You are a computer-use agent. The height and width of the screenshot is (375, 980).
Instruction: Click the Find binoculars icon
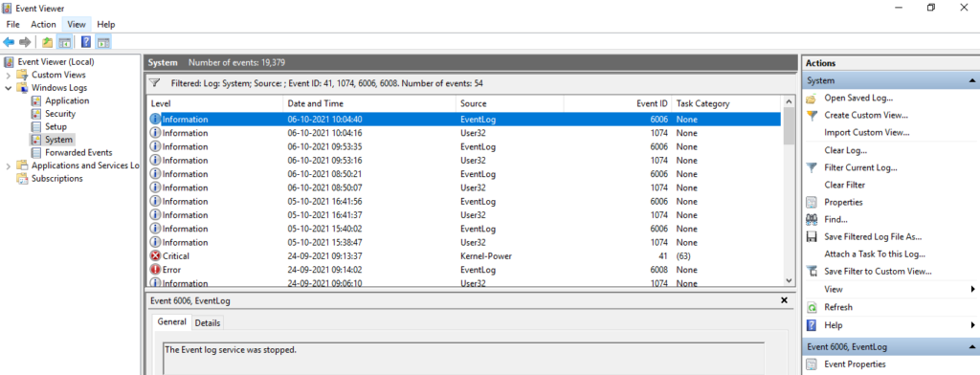[x=812, y=219]
